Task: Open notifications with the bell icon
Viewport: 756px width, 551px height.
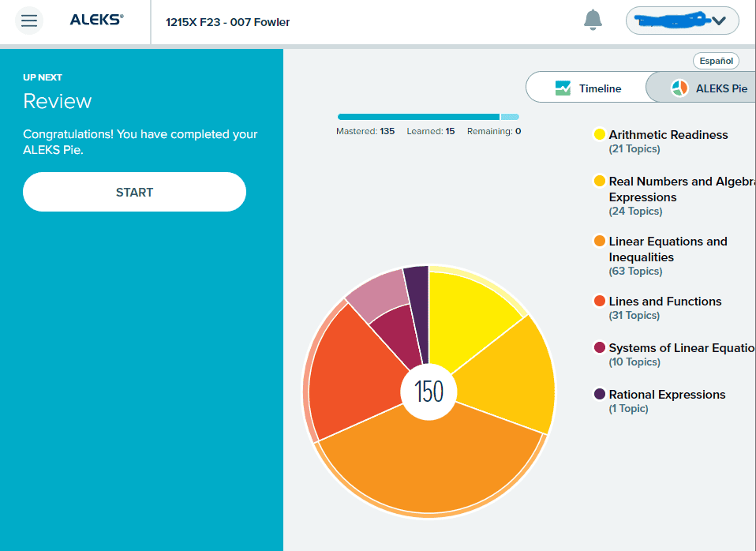Action: 591,18
